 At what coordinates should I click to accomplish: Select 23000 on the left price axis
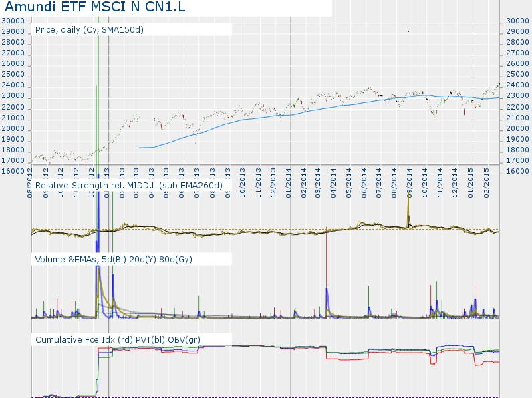[13, 96]
